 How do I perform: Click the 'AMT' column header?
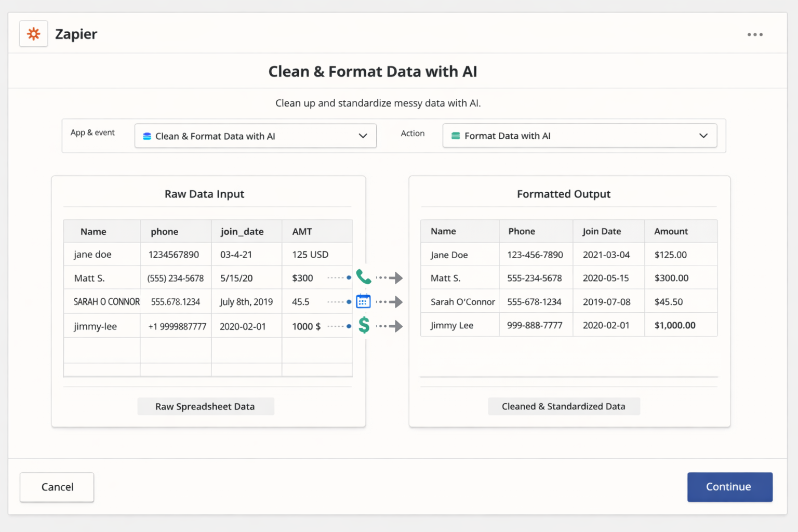click(317, 232)
